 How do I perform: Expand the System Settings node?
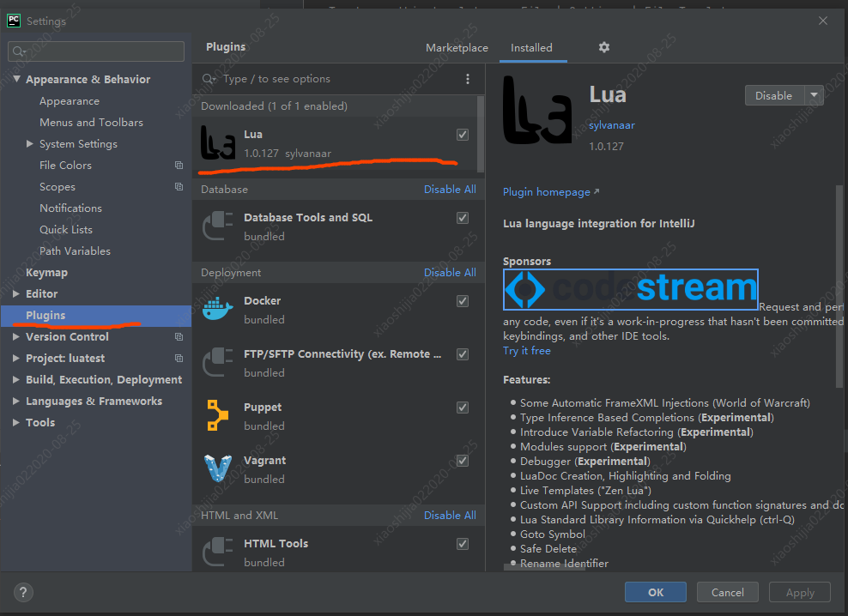click(x=30, y=144)
